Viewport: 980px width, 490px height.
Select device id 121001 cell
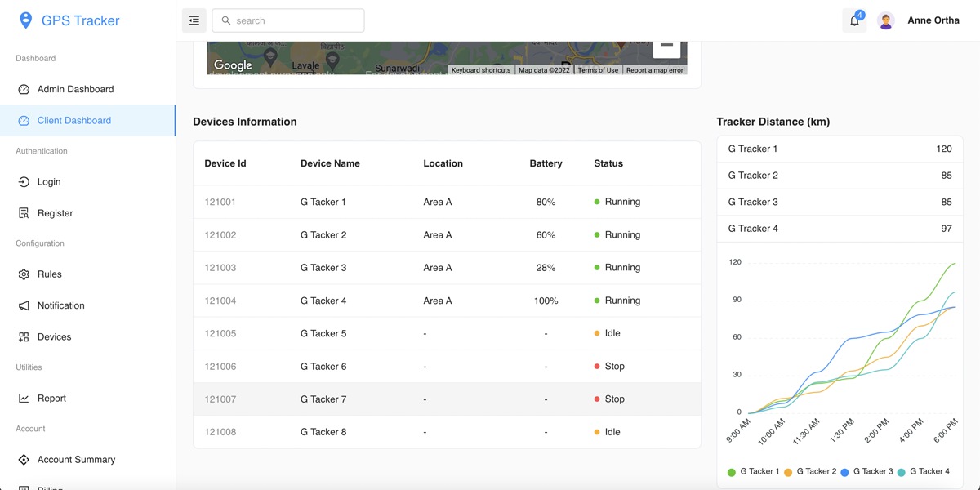click(220, 202)
